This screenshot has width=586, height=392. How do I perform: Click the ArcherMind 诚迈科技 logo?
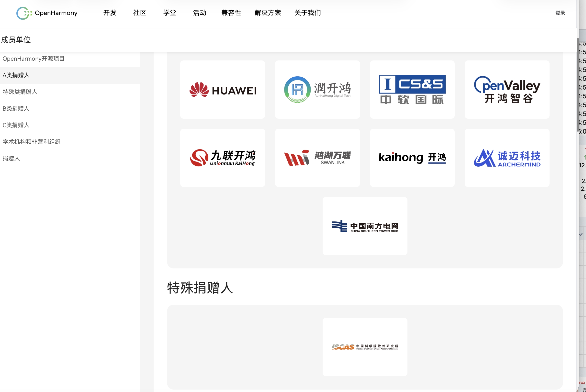[507, 158]
